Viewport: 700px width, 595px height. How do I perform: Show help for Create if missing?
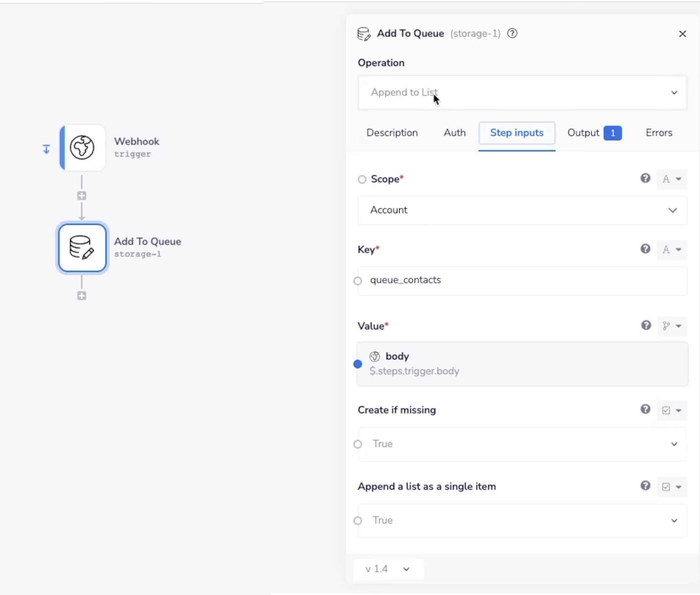(x=645, y=409)
